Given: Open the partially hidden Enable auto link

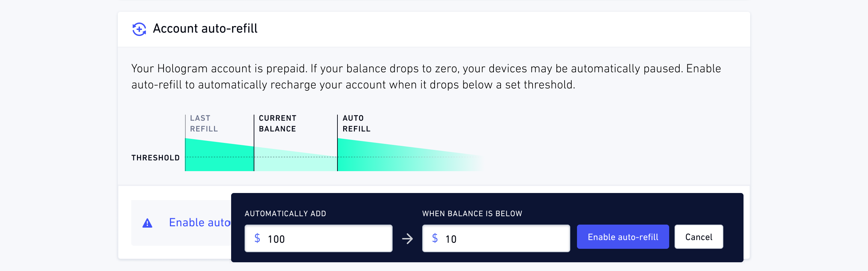Looking at the screenshot, I should (x=200, y=223).
